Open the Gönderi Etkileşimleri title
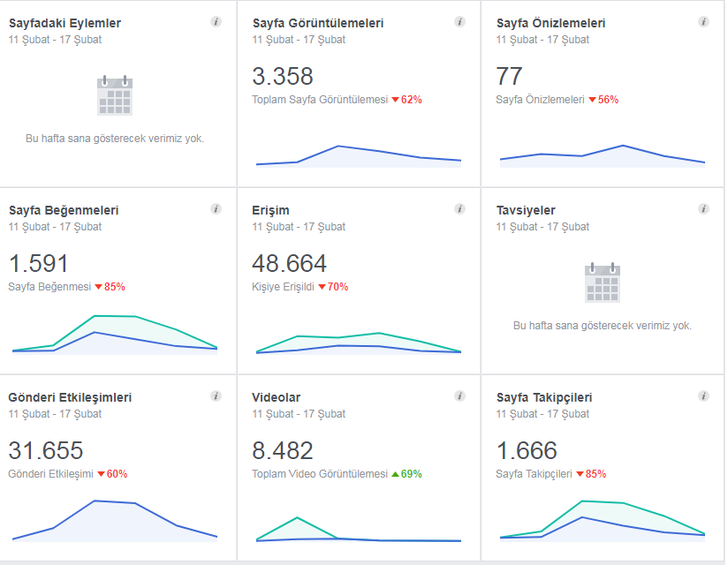728x565 pixels. pos(70,397)
